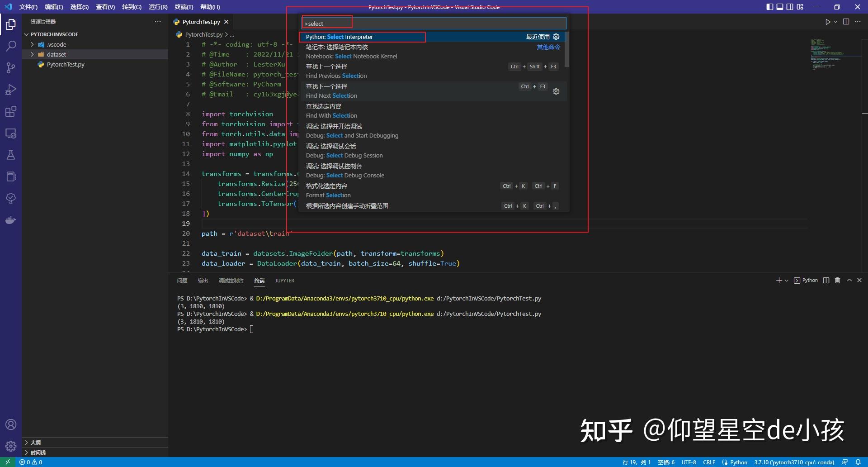Open the Source Control view
Screen dimensions: 868x467
point(11,68)
